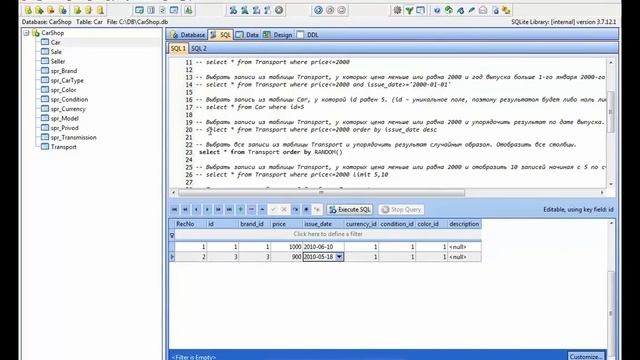Select the Sale table in tree
The width and height of the screenshot is (640, 360).
click(56, 52)
